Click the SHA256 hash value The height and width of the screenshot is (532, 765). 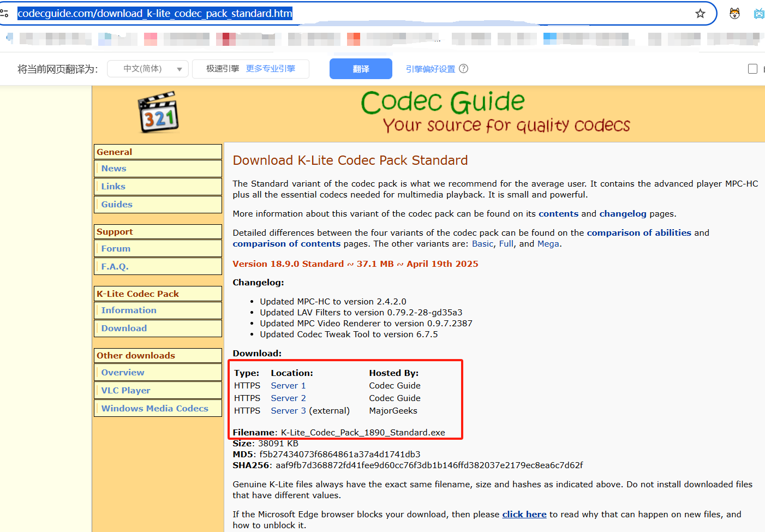(x=429, y=465)
